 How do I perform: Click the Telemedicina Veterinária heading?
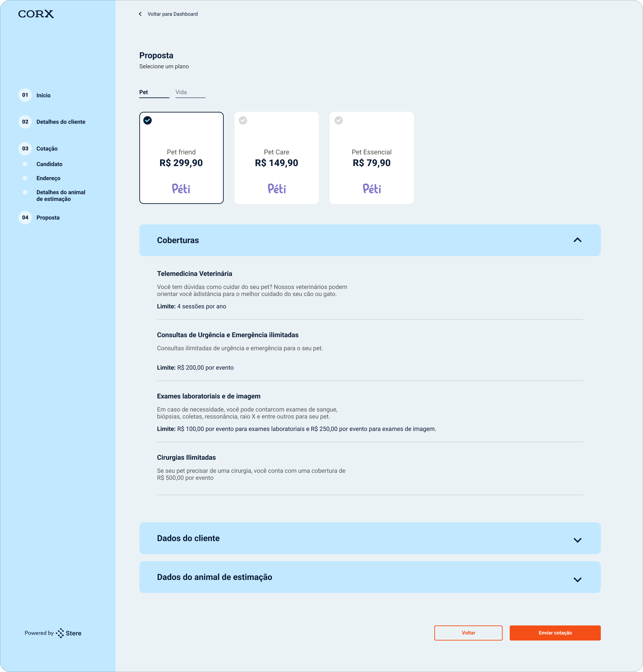click(x=194, y=274)
